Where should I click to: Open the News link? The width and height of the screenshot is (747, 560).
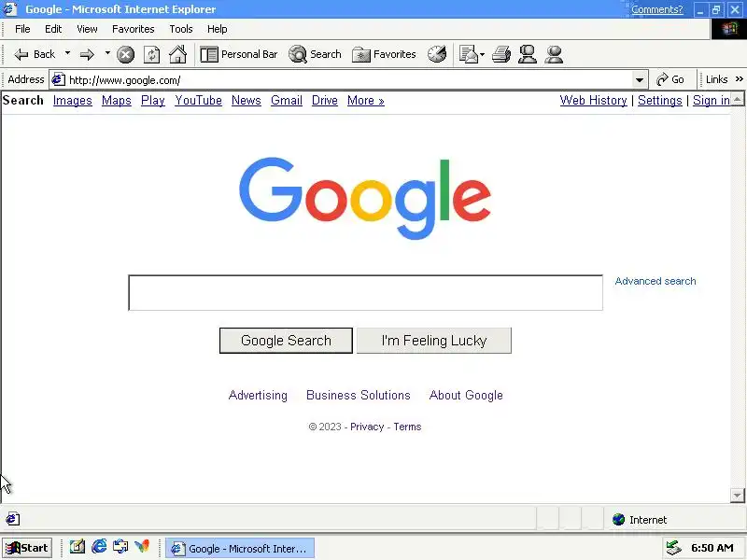pyautogui.click(x=247, y=101)
